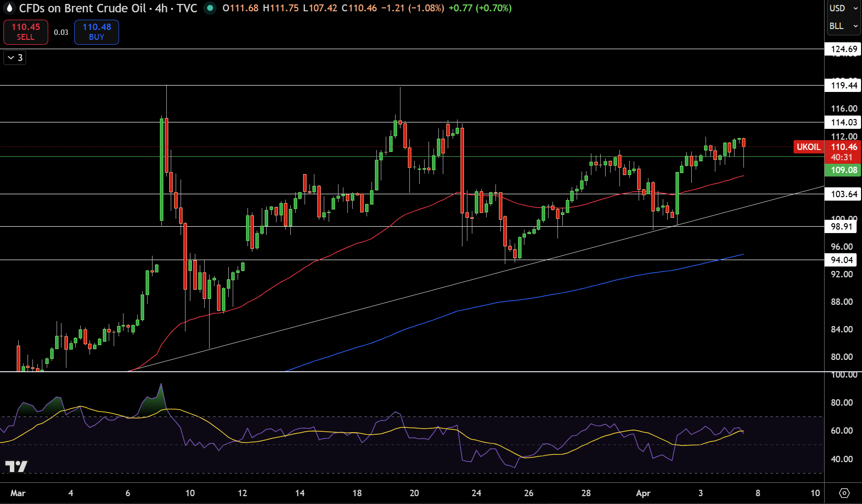Click the 4h timeframe in chart title
This screenshot has width=862, height=504.
click(x=161, y=8)
